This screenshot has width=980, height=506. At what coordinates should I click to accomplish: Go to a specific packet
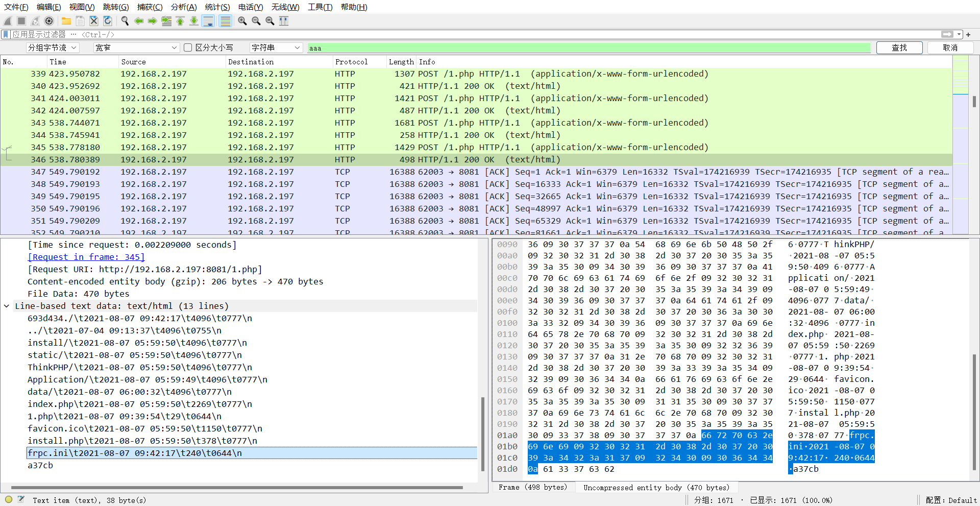click(x=166, y=21)
